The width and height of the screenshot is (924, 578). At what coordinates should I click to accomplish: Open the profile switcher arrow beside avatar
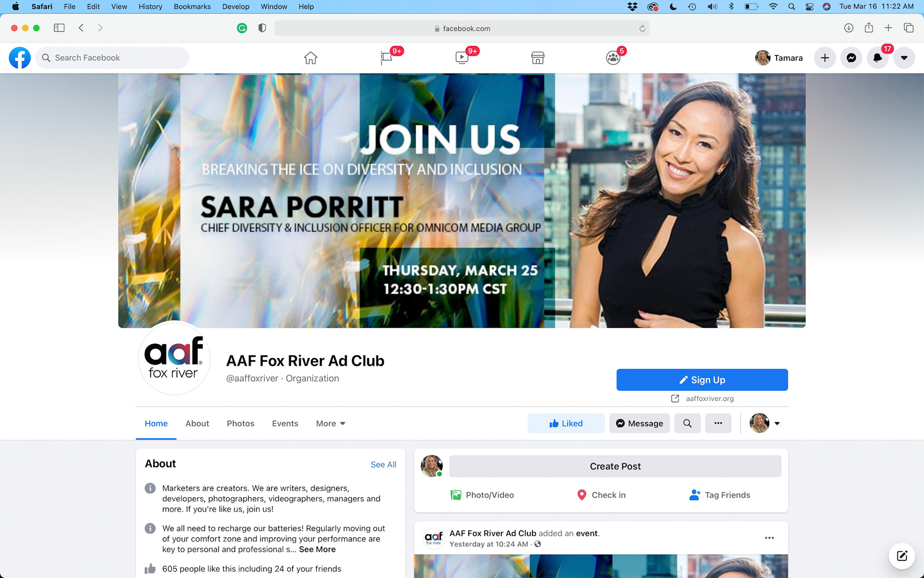click(777, 423)
